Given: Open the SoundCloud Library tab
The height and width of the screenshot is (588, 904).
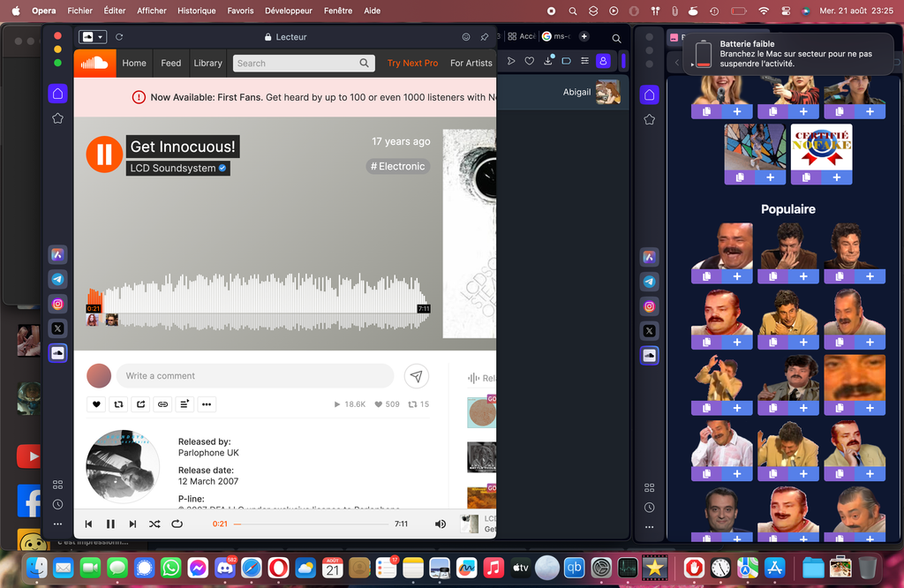Looking at the screenshot, I should [207, 63].
